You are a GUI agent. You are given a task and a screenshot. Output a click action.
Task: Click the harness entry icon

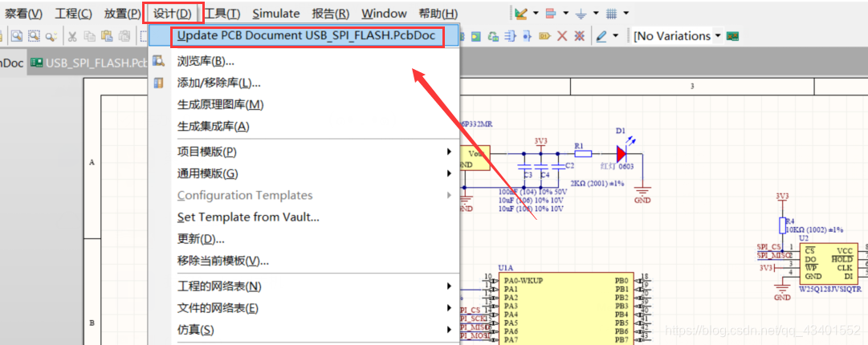tap(527, 36)
